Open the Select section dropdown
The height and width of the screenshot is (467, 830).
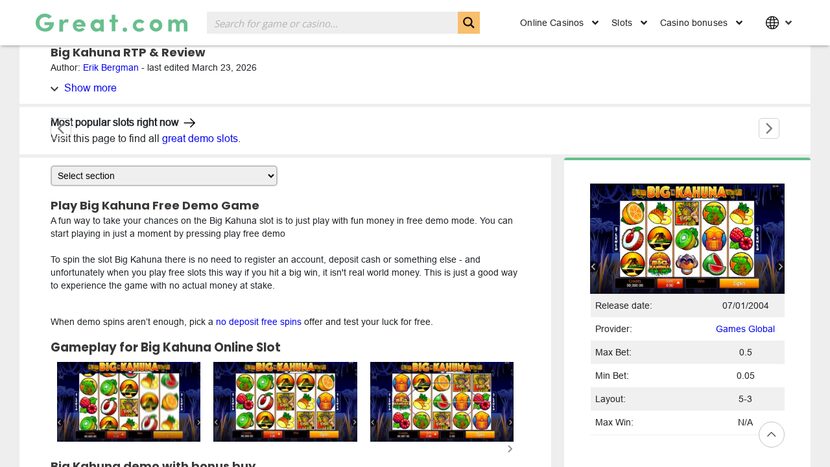click(164, 176)
